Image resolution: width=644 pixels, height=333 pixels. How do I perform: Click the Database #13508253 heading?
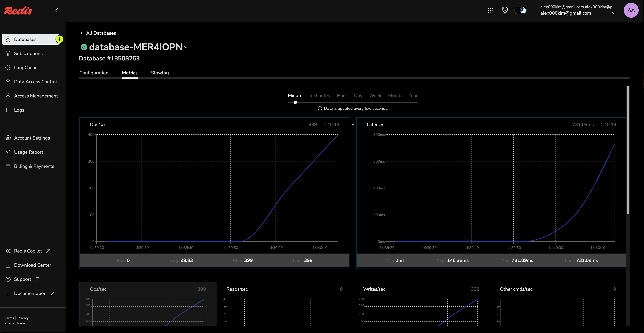coord(109,58)
